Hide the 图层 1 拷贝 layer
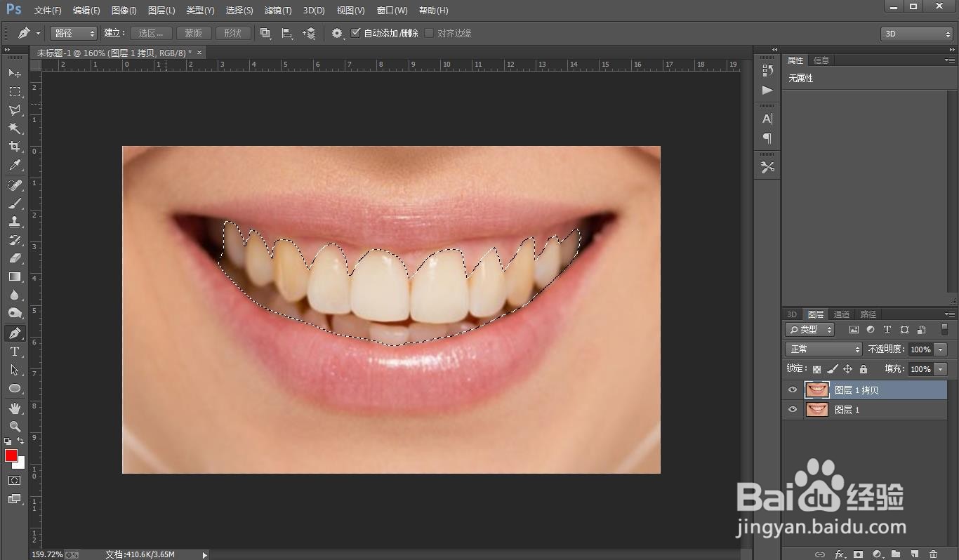Viewport: 959px width, 560px height. [793, 390]
